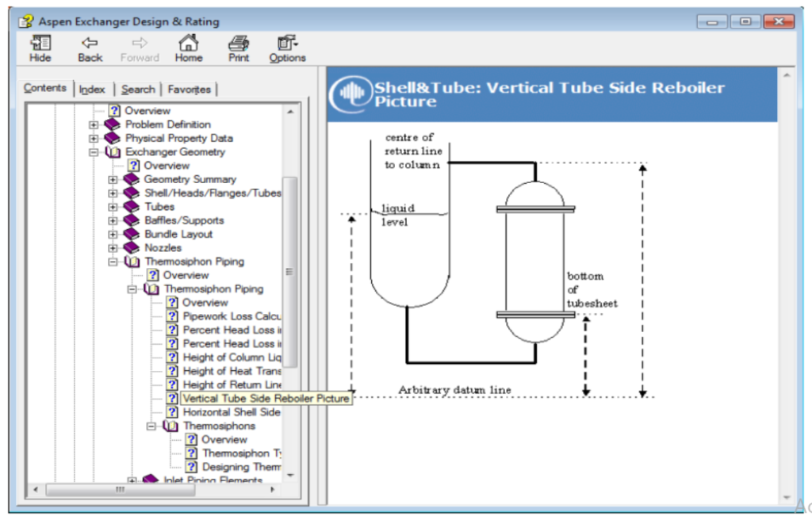Print the topic using the Print icon
Screen dimensions: 812x520
238,43
